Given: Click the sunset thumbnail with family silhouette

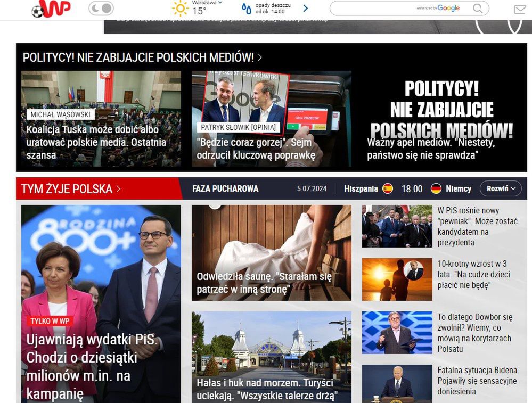Looking at the screenshot, I should 397,279.
